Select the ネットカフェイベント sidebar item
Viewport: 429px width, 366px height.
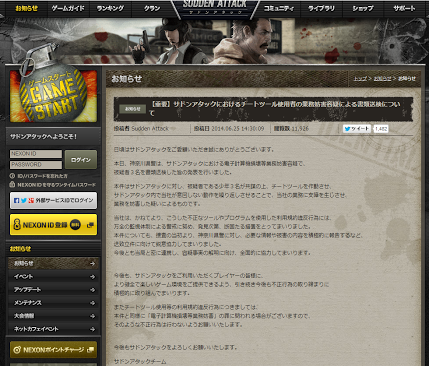point(53,329)
